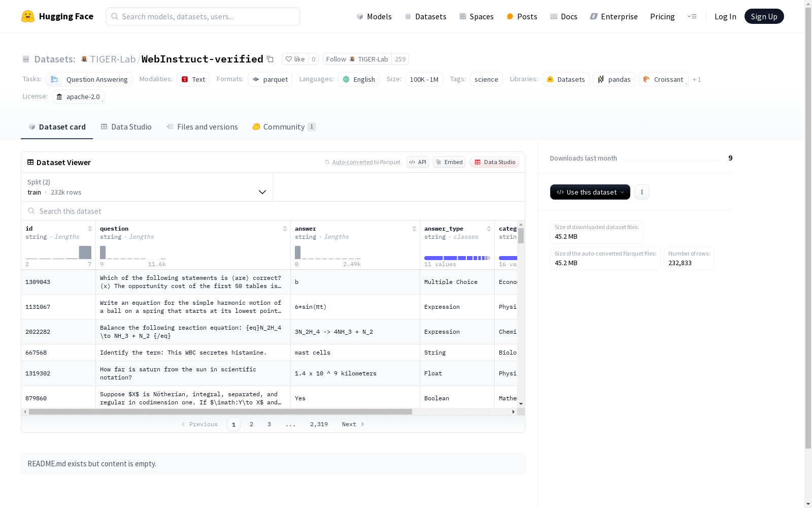Image resolution: width=812 pixels, height=508 pixels.
Task: Open Data Studio button in viewer header
Action: (x=495, y=162)
